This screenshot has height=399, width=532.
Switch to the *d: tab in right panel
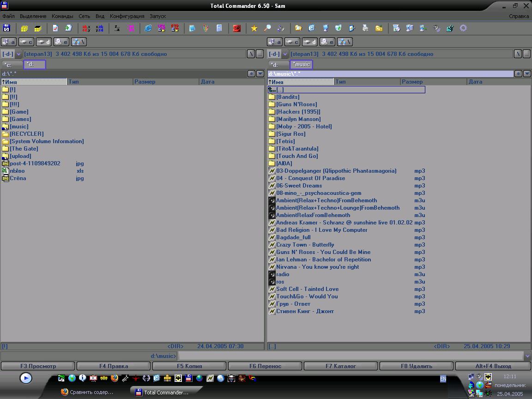click(278, 65)
